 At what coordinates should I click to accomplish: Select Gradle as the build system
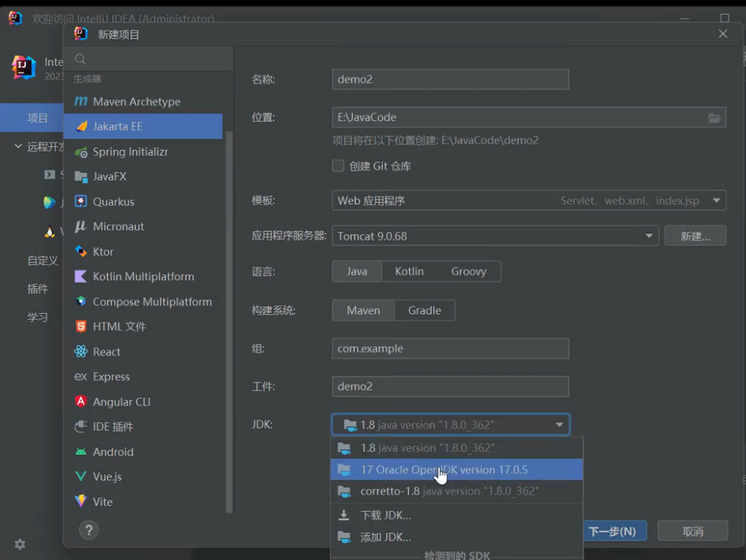pos(425,311)
